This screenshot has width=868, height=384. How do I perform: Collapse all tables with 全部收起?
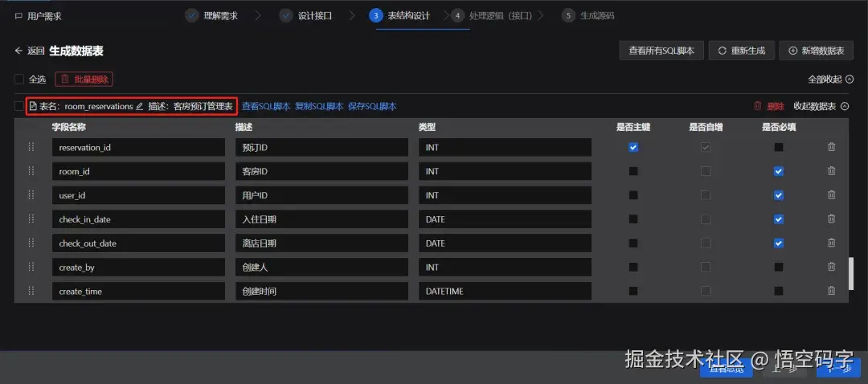pos(830,79)
